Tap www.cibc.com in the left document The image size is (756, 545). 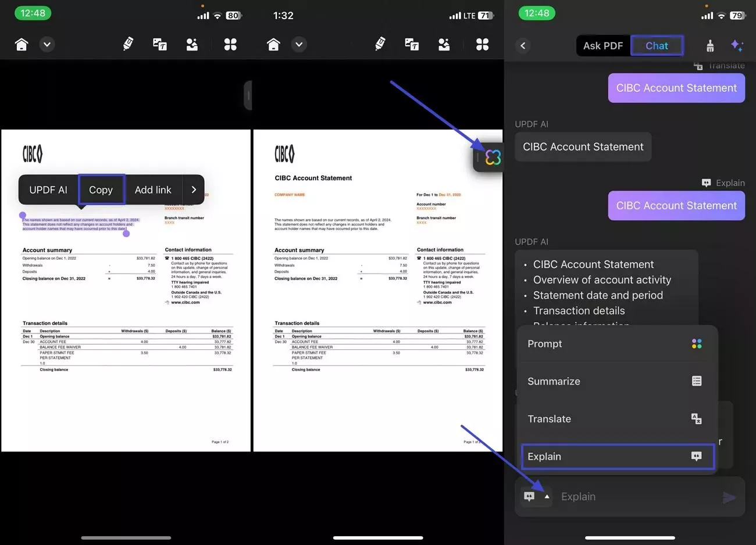[x=185, y=303]
